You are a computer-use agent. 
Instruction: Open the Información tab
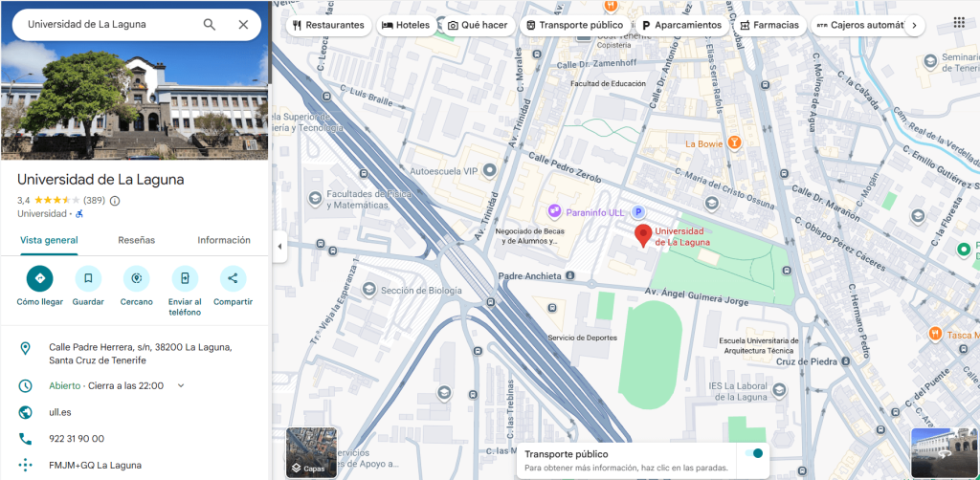[x=224, y=240]
